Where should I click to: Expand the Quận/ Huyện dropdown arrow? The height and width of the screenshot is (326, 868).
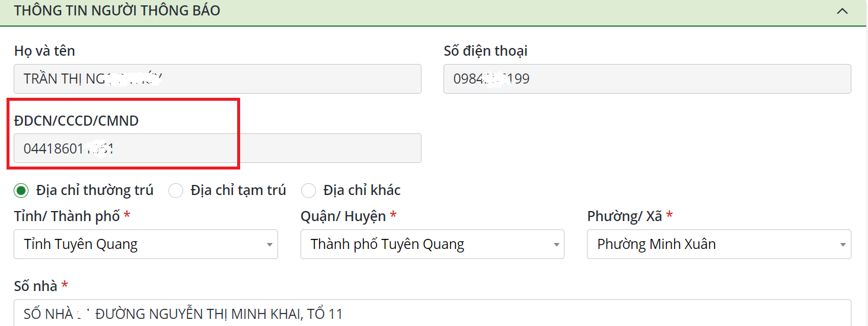(556, 245)
